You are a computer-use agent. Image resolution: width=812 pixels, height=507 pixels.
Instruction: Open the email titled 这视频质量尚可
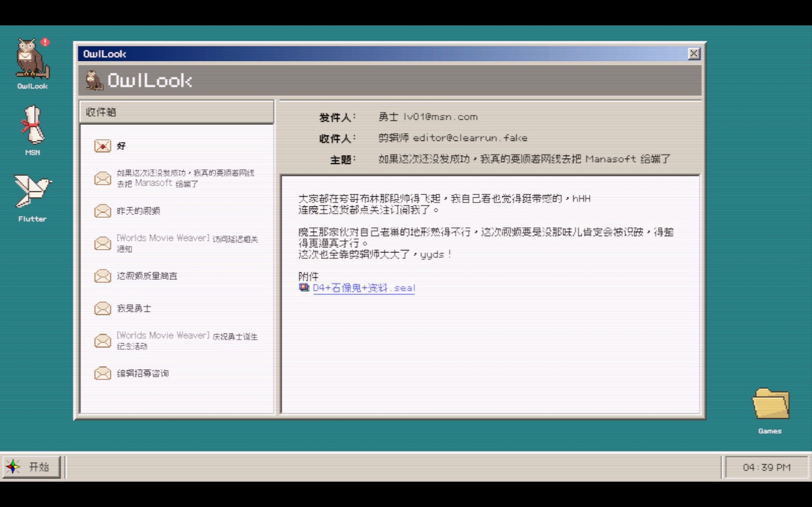click(x=147, y=276)
